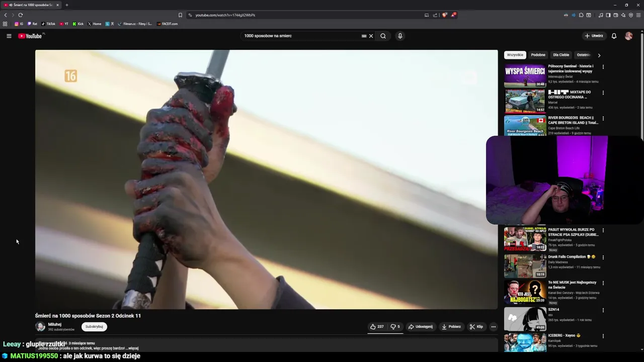Select the Podobne filter chip
The width and height of the screenshot is (644, 362).
click(538, 55)
